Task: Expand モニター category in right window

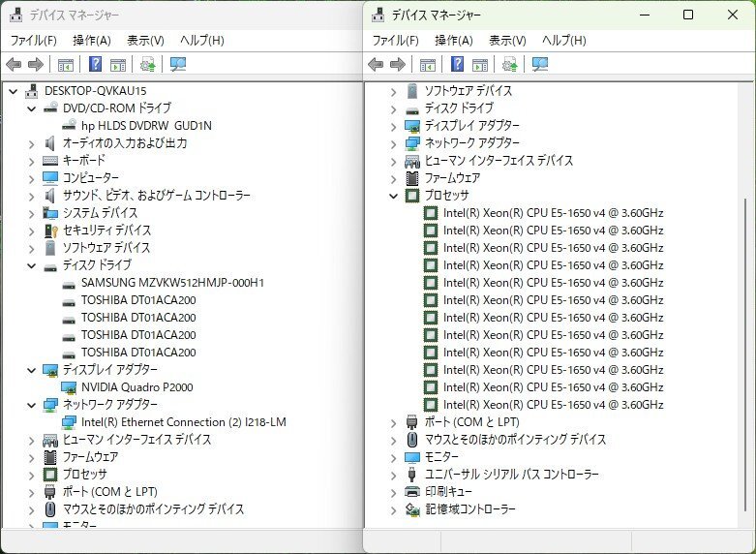Action: (393, 457)
